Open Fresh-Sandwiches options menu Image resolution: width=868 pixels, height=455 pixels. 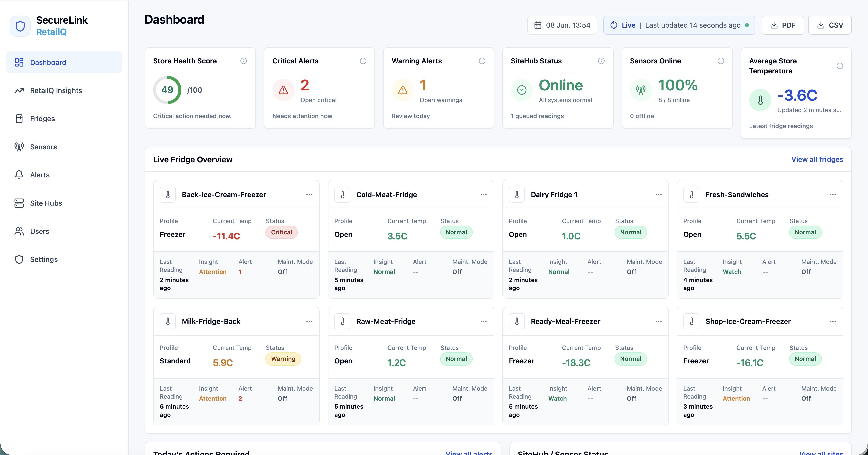coord(833,195)
